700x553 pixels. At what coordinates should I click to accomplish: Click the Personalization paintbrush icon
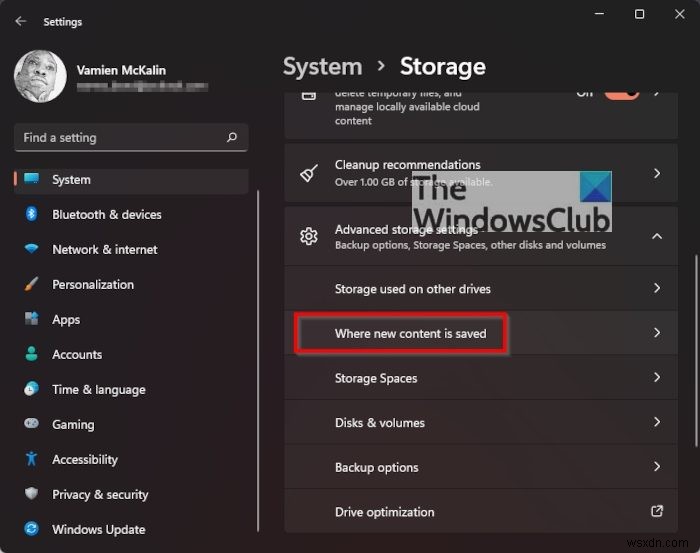point(31,284)
